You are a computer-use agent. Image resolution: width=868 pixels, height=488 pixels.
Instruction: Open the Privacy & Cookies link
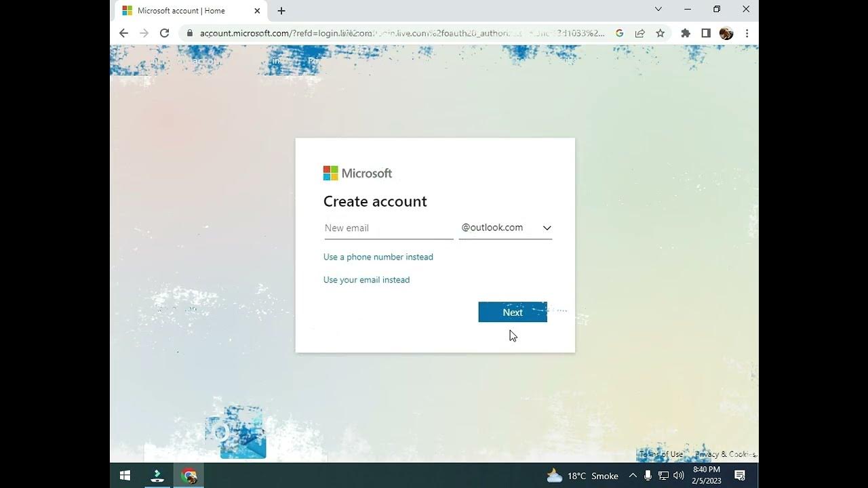(x=726, y=454)
